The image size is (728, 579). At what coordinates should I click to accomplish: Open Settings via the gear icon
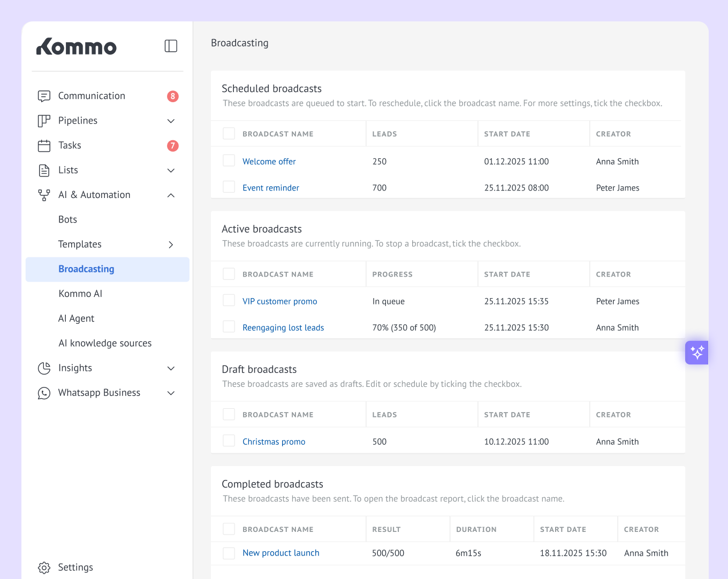click(44, 568)
